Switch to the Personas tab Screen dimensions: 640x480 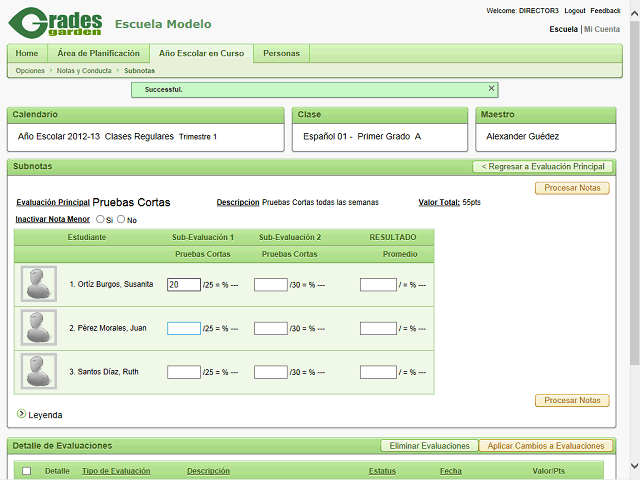281,53
